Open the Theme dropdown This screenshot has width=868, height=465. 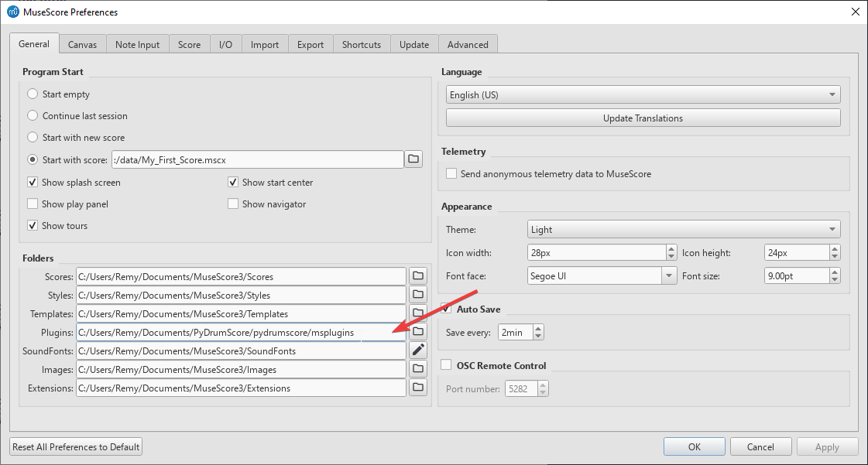coord(684,229)
